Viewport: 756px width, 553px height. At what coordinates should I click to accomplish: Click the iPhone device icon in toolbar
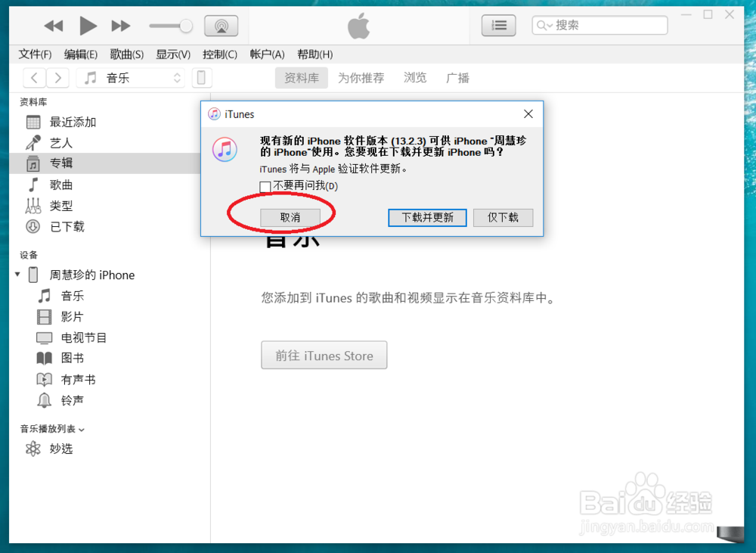click(202, 78)
